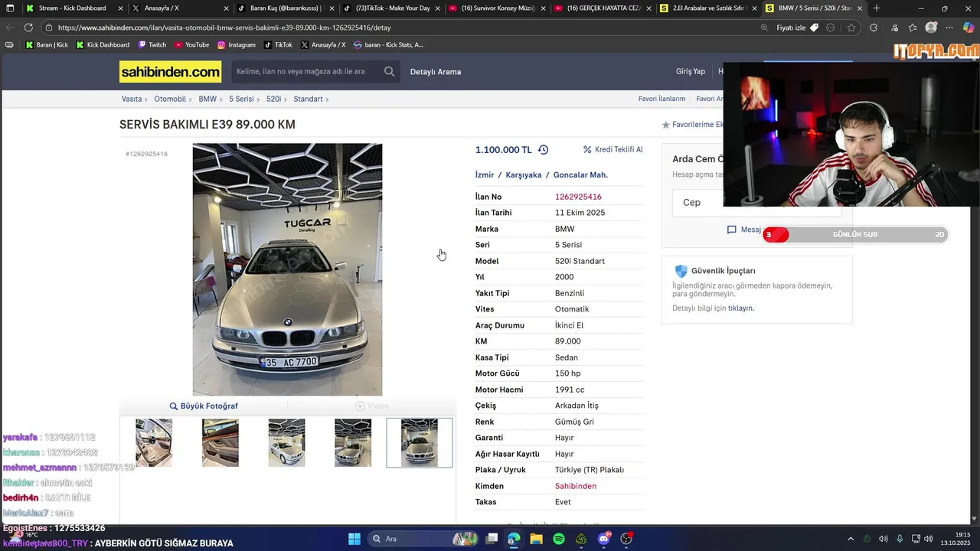The width and height of the screenshot is (980, 551).
Task: Switch to TikTok - Make Your Day tab
Action: [390, 8]
